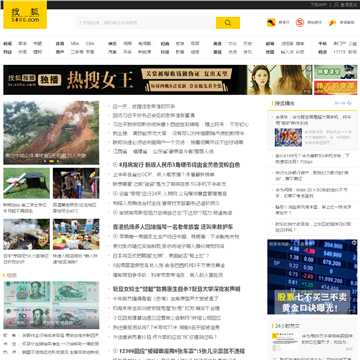The image size is (360, 360).
Task: Open the 电视剧 navigation link
Action: (x=144, y=44)
